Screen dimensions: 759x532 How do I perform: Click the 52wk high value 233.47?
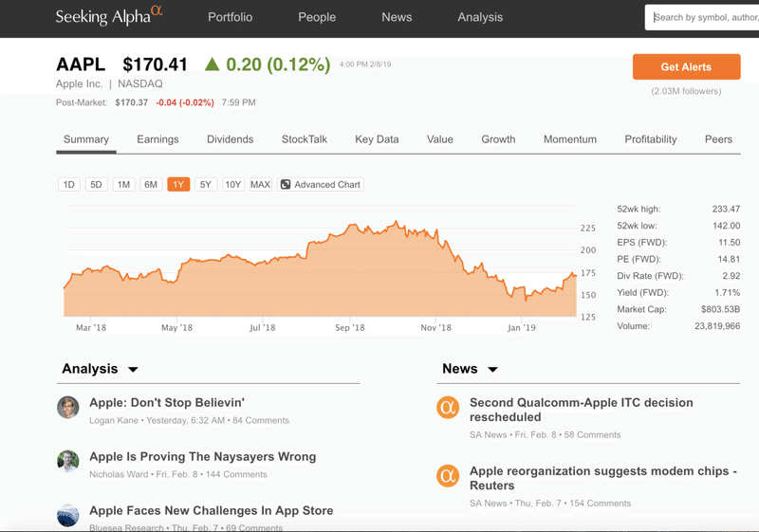(726, 209)
